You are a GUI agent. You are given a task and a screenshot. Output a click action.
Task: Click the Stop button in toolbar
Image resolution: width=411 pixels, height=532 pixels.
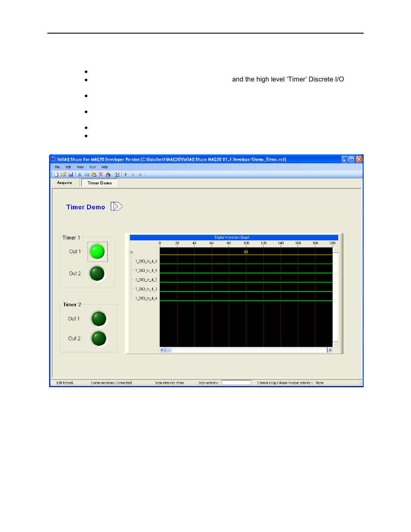[140, 174]
